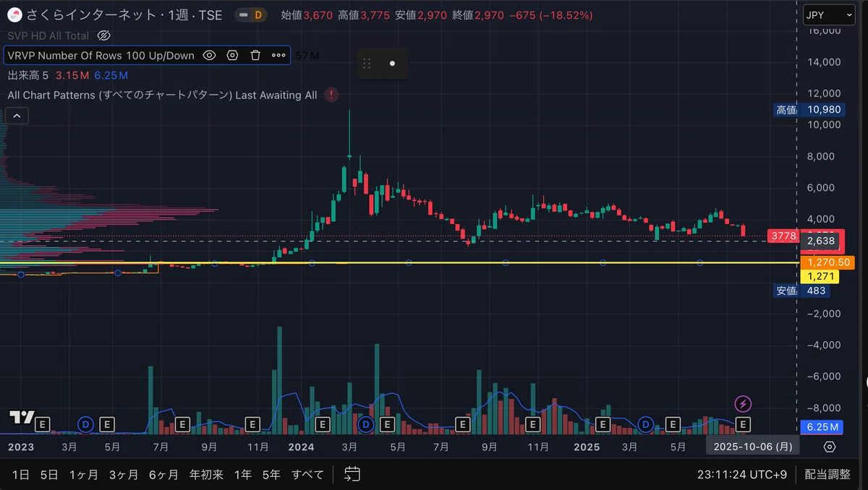Click the 2025-10-06 (月) date label

(752, 447)
